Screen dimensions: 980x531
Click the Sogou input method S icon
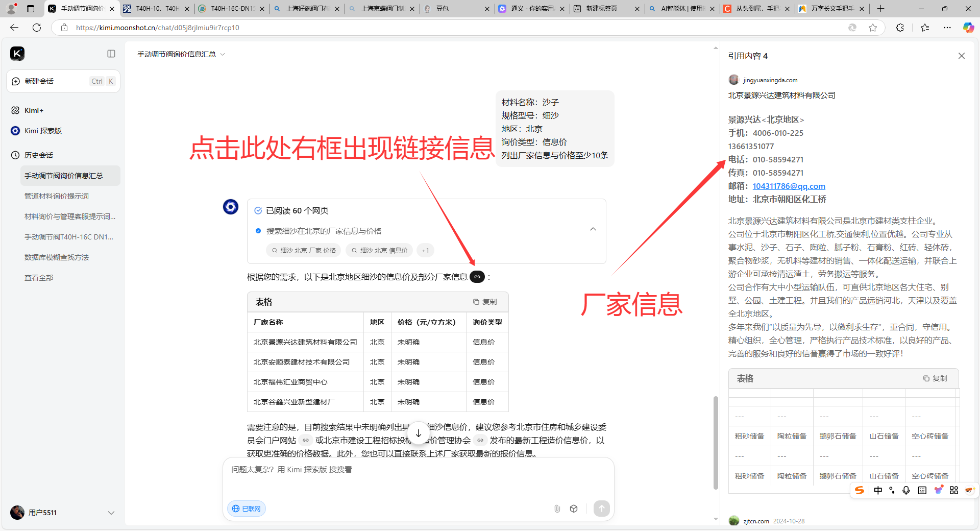[x=860, y=490]
